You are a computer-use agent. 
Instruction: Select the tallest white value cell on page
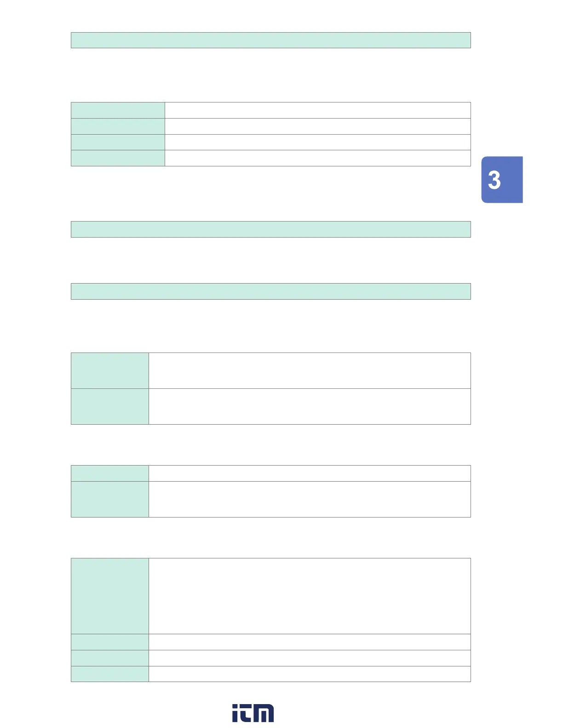(x=310, y=596)
